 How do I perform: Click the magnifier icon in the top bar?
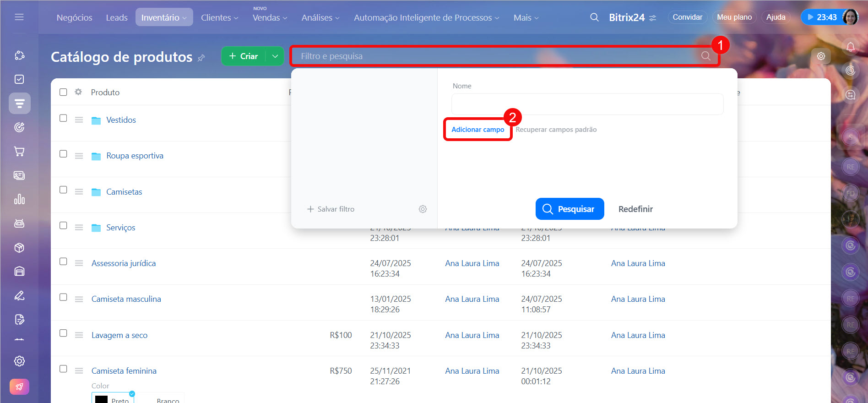pos(594,17)
